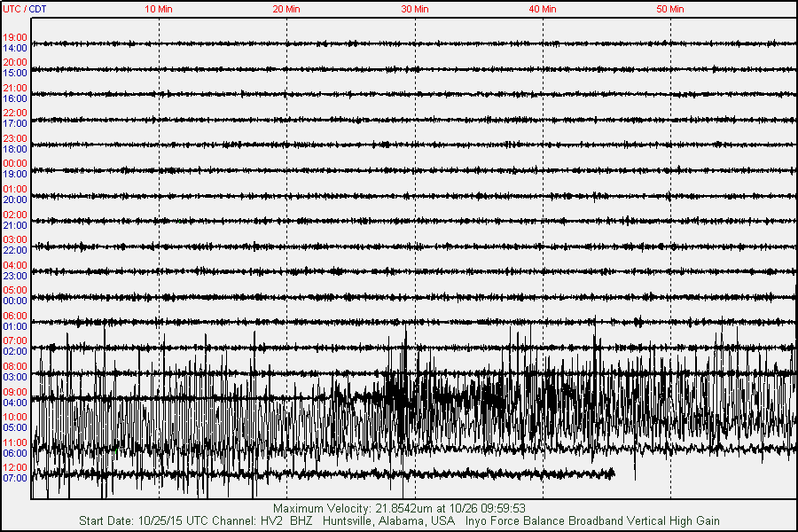Viewport: 798px width, 532px height.
Task: Click the red 23:00 UTC row label
Action: click(15, 138)
